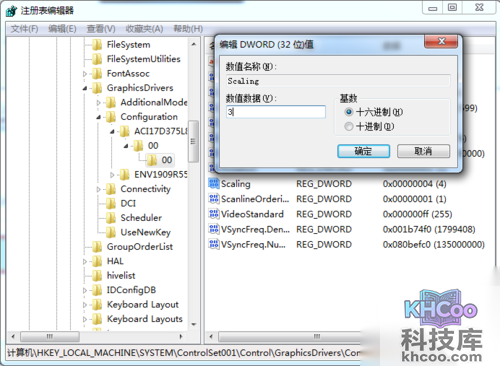
Task: Select the hexadecimal radio button
Action: [349, 112]
